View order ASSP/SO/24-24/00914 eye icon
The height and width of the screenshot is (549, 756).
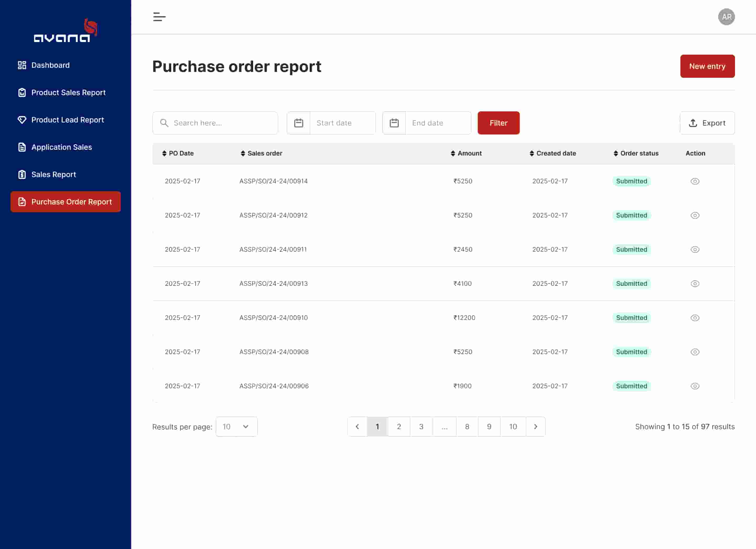[695, 181]
